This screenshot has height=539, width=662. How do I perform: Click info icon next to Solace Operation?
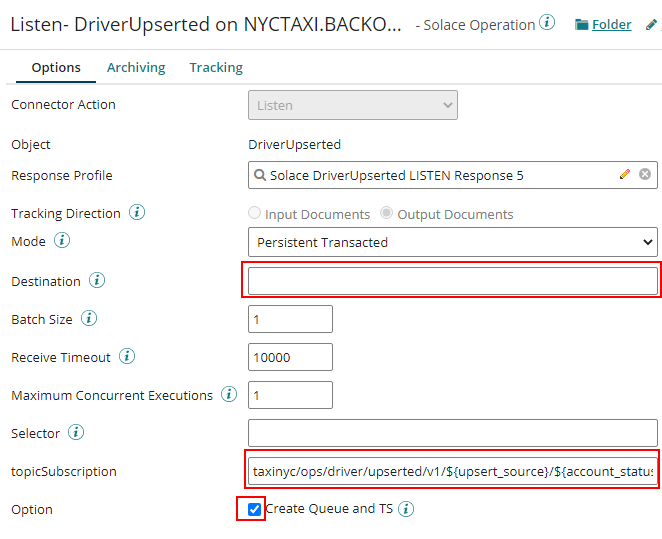[547, 22]
